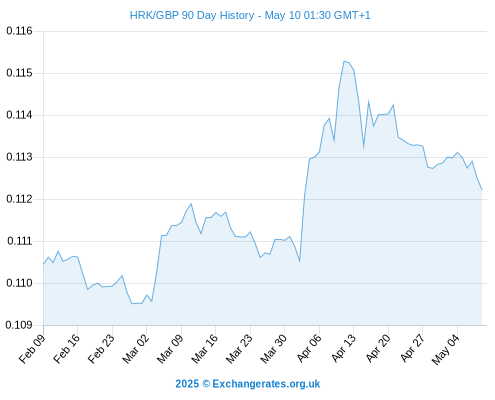Select the Apr 06 date label
This screenshot has width=495, height=400.
click(x=309, y=349)
